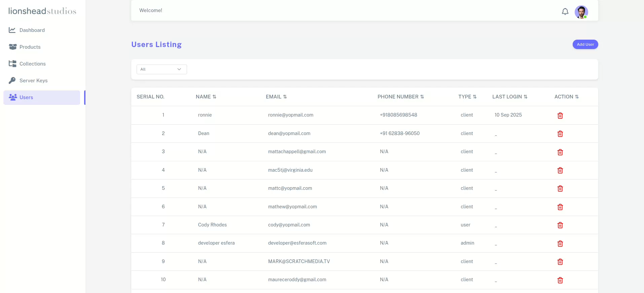Navigate to Server Keys page

(x=33, y=81)
